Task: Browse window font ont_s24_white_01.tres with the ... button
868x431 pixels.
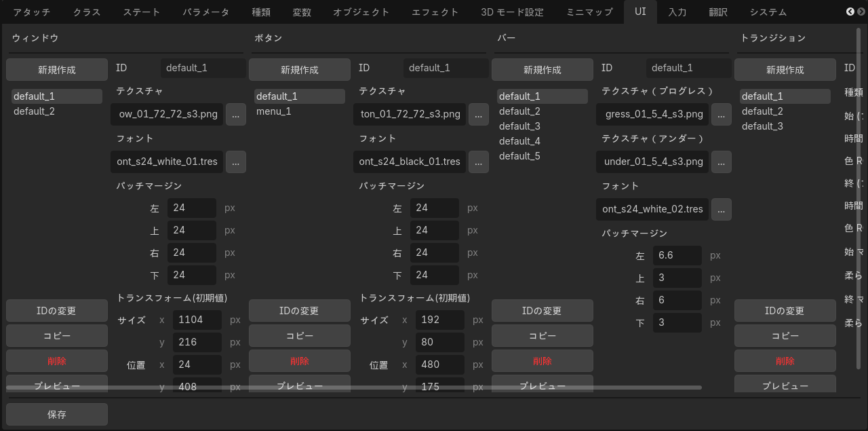Action: pyautogui.click(x=236, y=162)
